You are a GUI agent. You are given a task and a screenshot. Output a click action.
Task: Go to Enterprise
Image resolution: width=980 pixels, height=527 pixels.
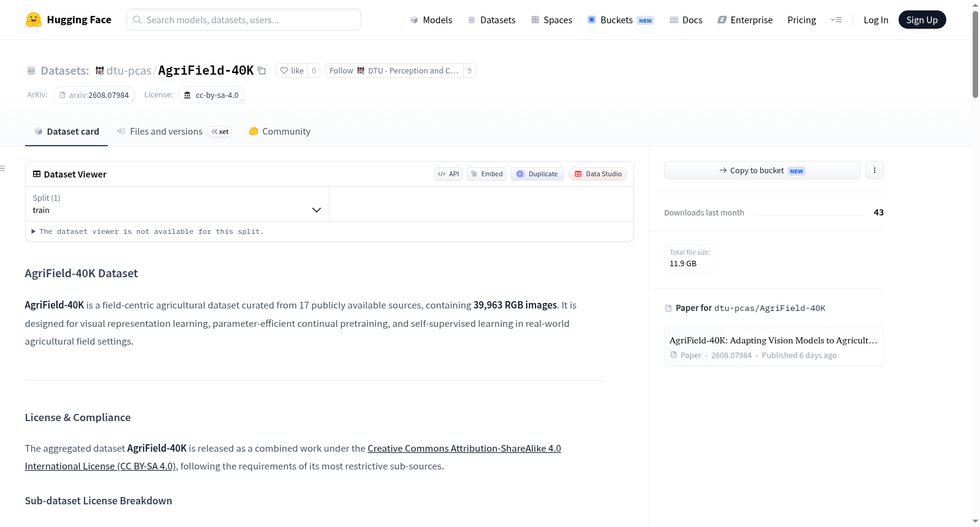pos(745,20)
